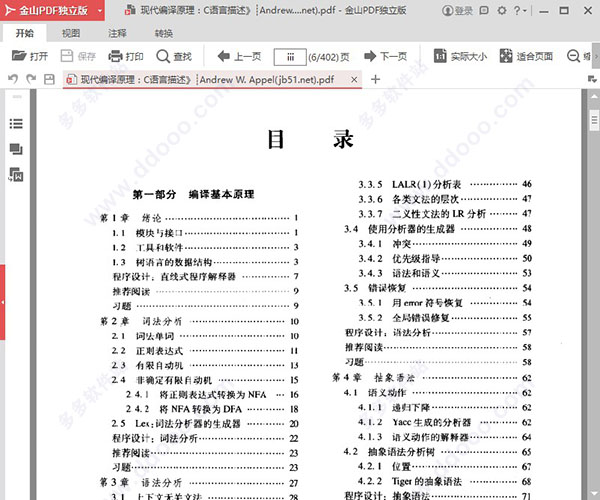Click the 4.1.2 Yacc生成的分析器 entry
The height and width of the screenshot is (500, 600).
(445, 422)
